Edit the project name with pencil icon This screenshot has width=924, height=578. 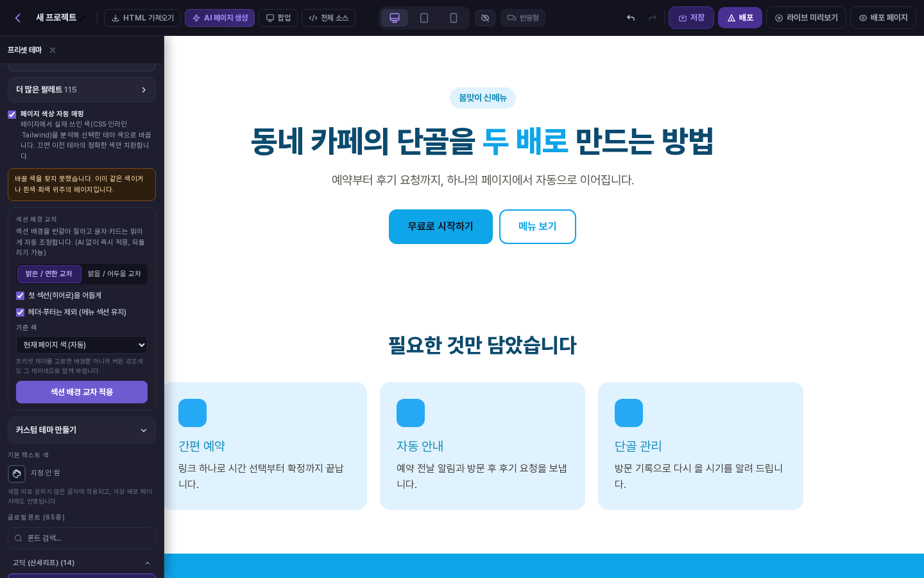83,18
